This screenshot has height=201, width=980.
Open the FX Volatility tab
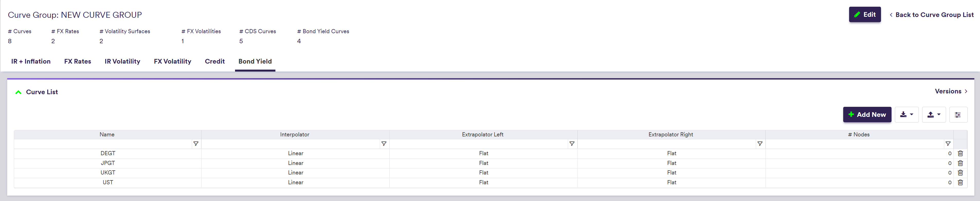pyautogui.click(x=172, y=61)
